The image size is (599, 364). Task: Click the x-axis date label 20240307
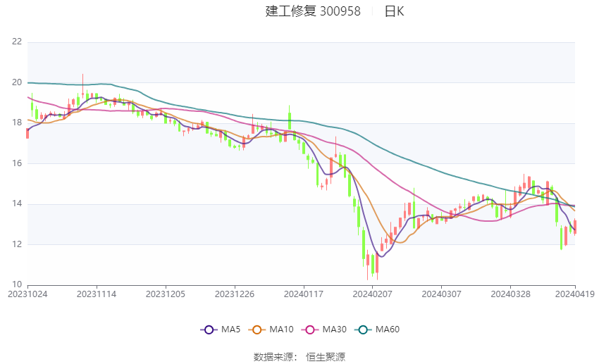[442, 294]
